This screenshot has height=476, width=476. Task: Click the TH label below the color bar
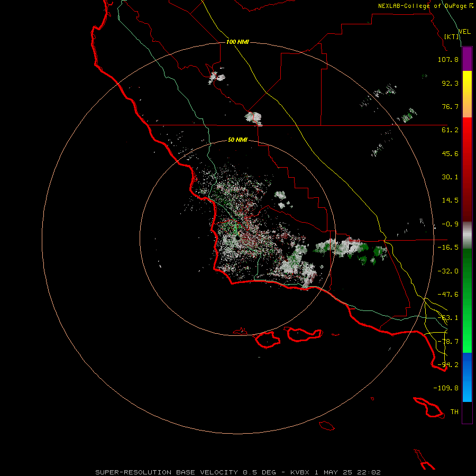click(x=454, y=412)
